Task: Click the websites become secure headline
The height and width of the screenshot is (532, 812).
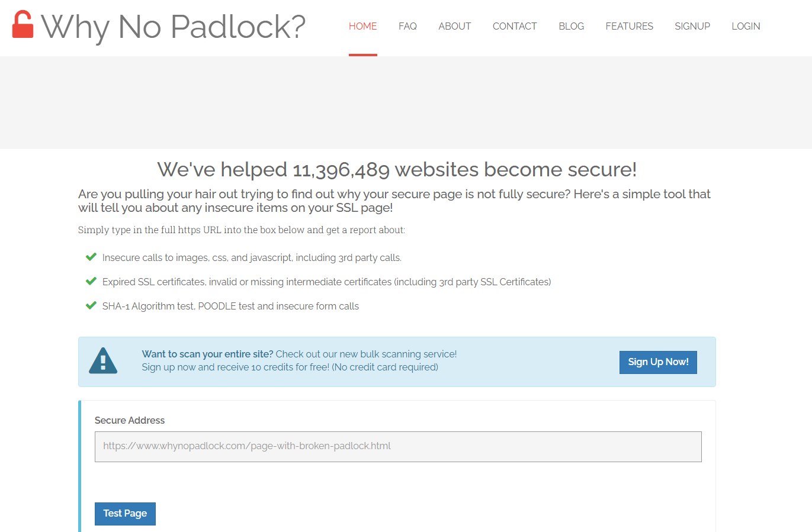Action: click(x=397, y=169)
